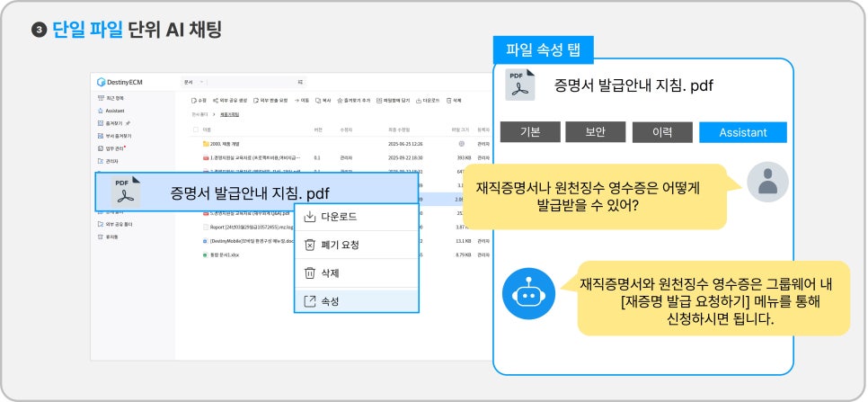Screen dimensions: 868x402
Task: Switch to the Assistant tab
Action: click(x=742, y=132)
